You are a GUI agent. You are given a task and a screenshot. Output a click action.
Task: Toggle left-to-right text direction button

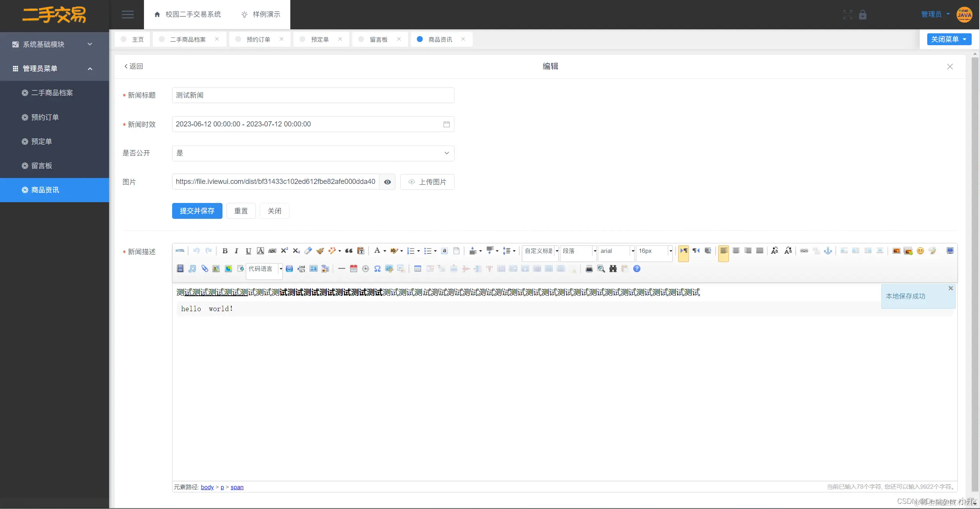coord(683,251)
